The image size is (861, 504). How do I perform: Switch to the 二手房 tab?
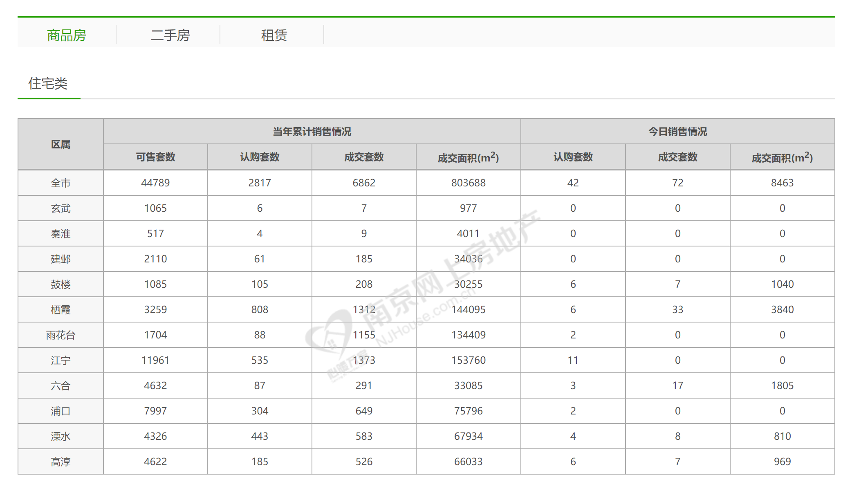[x=170, y=36]
